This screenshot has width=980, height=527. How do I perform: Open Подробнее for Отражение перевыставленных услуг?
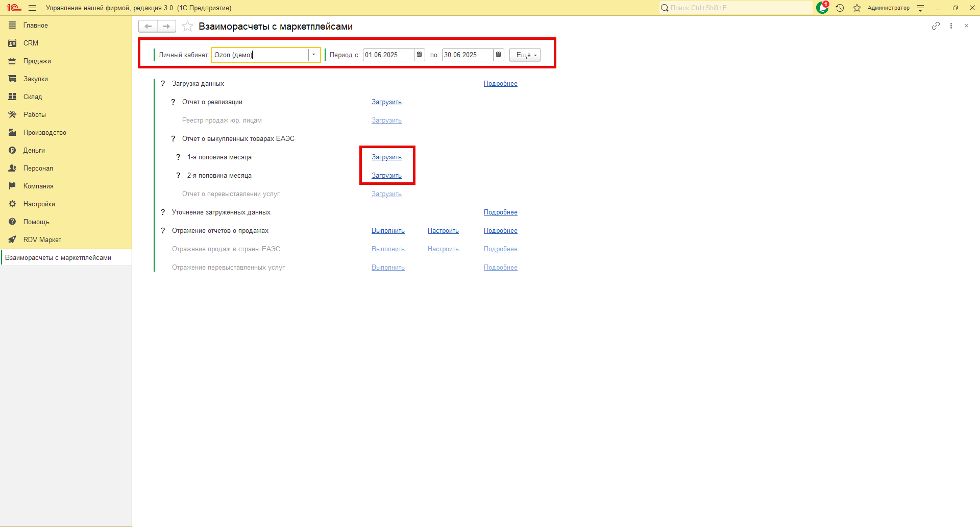501,267
